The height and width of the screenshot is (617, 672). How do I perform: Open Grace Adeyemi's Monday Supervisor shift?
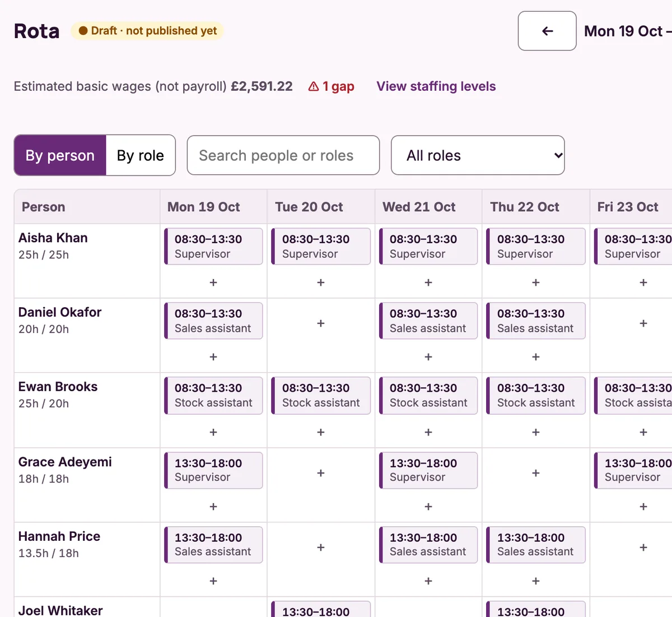(x=213, y=470)
